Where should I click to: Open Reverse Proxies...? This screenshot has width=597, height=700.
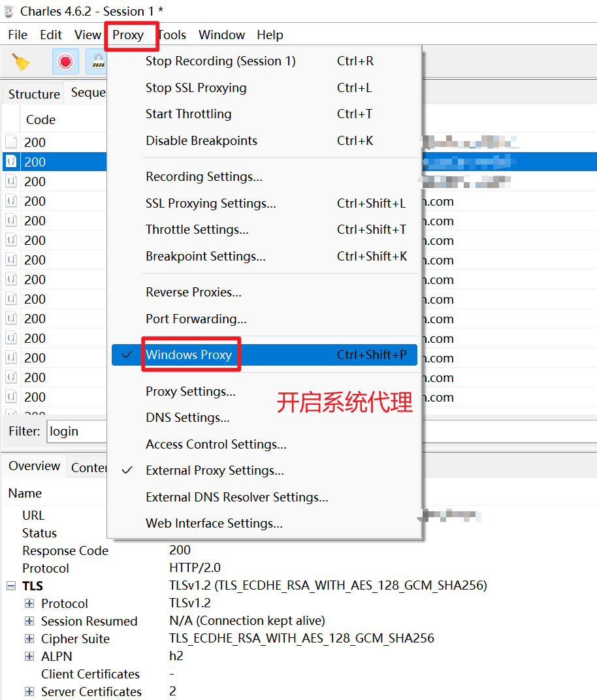tap(265, 293)
